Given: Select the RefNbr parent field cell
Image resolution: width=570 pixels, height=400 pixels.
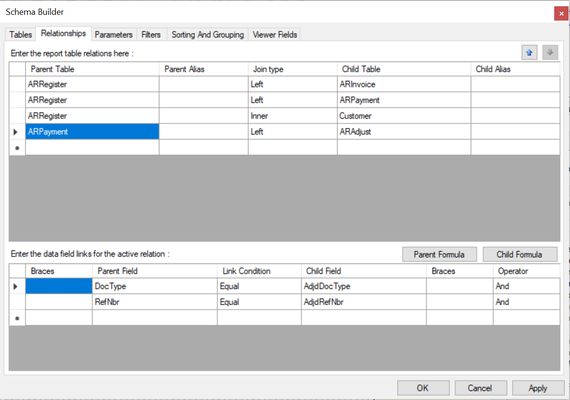Looking at the screenshot, I should click(x=155, y=302).
